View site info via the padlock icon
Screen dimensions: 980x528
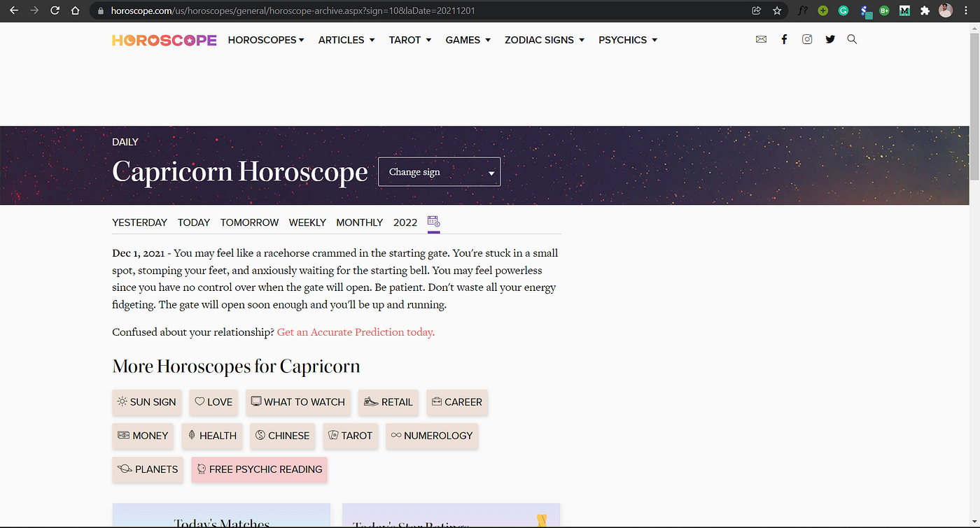(101, 11)
